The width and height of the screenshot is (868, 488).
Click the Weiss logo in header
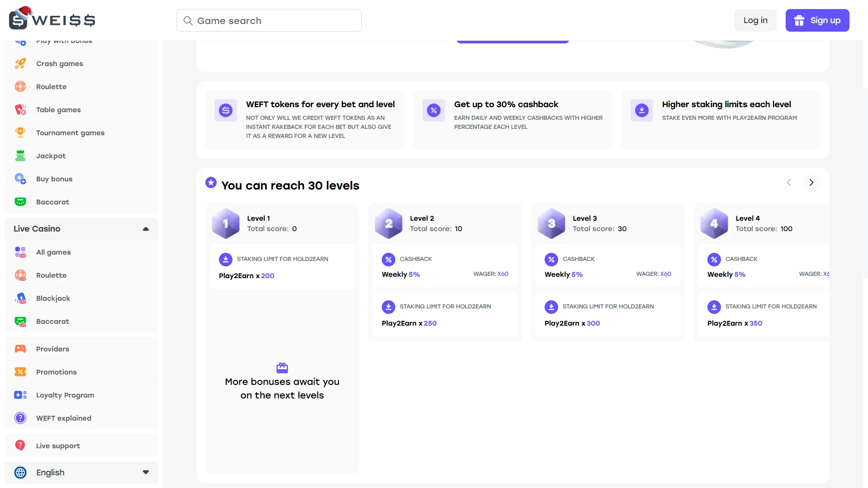coord(52,19)
